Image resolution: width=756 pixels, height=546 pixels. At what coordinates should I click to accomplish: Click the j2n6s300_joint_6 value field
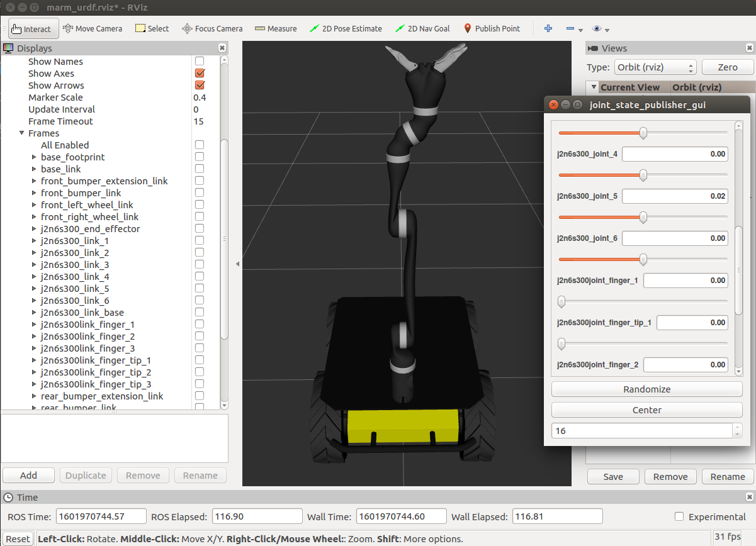(675, 238)
